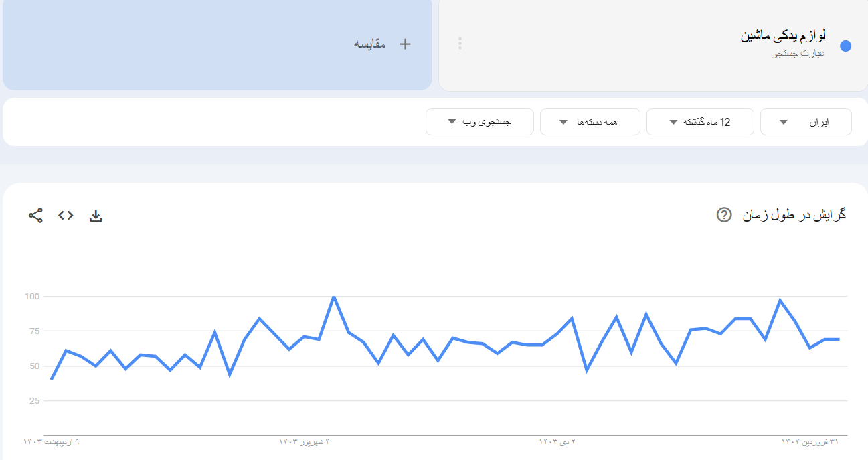Image resolution: width=868 pixels, height=460 pixels.
Task: Click the مقایسه compare label
Action: coord(369,44)
